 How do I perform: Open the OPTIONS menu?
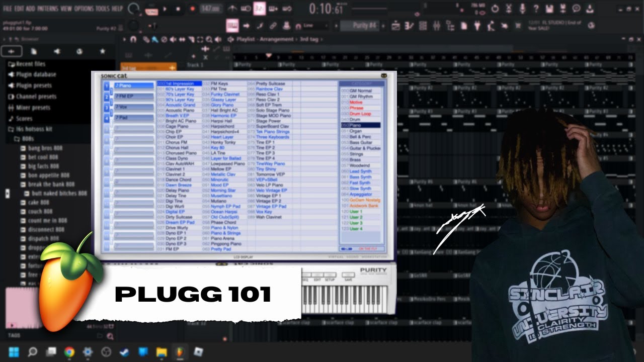coord(84,9)
